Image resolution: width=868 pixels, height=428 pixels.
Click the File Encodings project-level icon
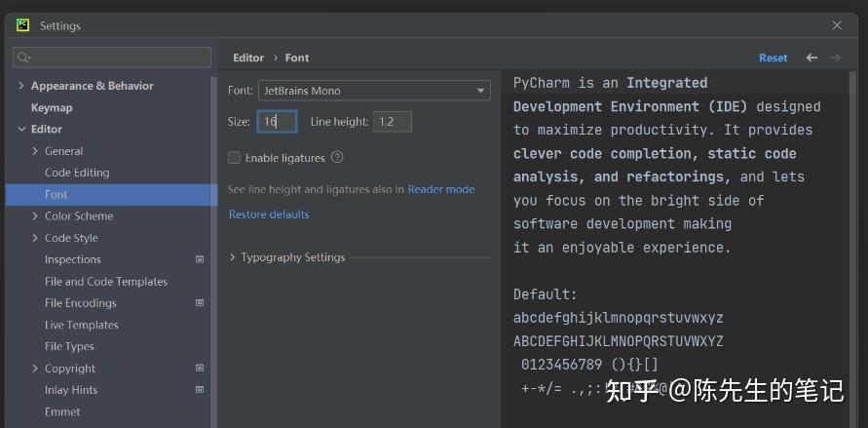(200, 303)
